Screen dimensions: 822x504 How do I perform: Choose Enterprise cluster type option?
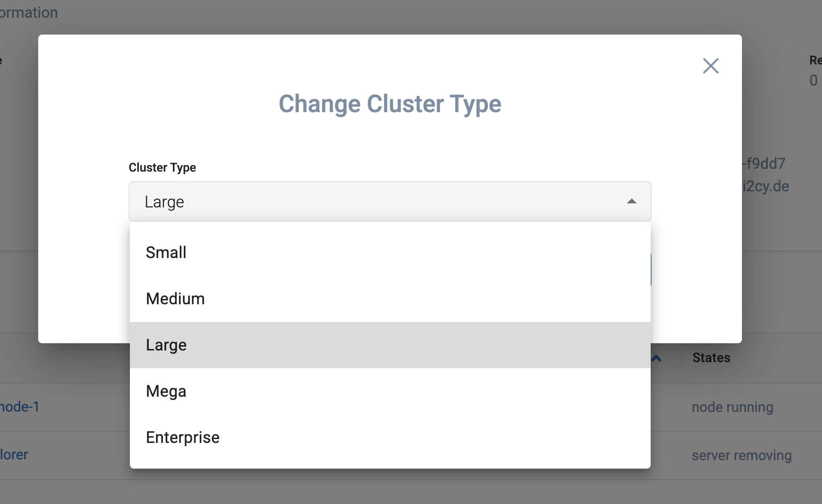(x=390, y=437)
